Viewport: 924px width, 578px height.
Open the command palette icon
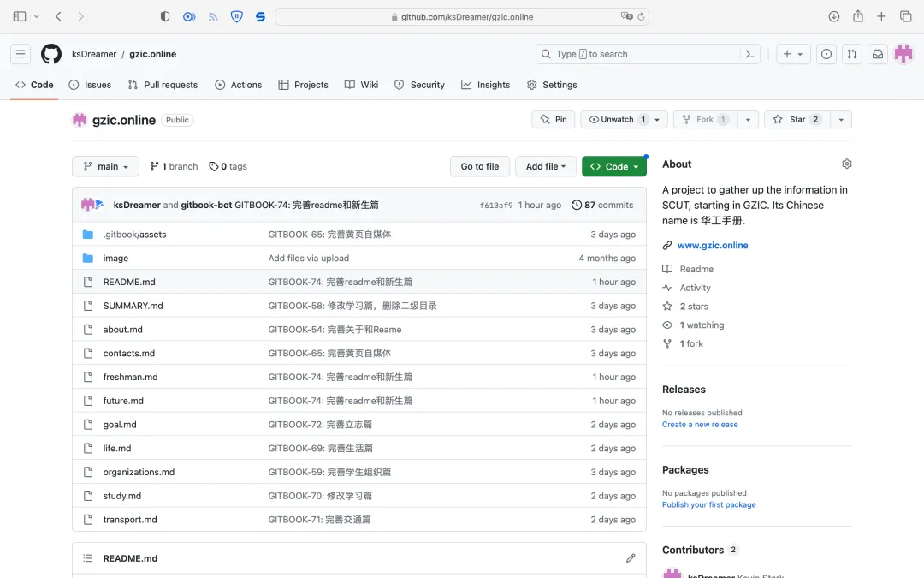pyautogui.click(x=750, y=54)
